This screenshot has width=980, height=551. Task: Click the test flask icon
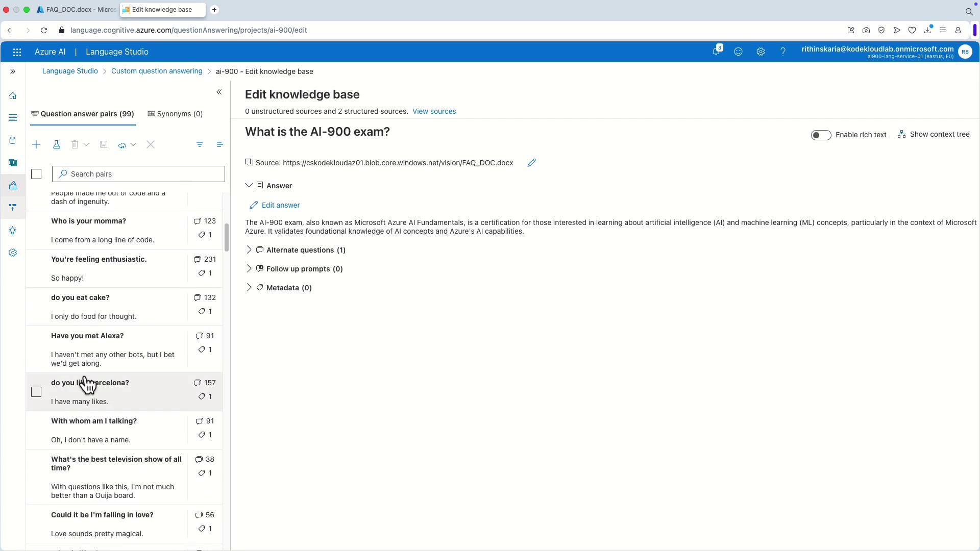[x=57, y=145]
